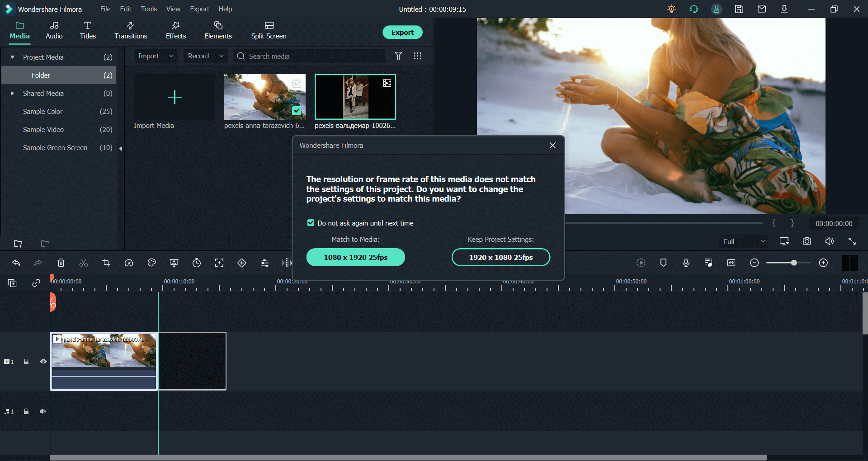This screenshot has height=461, width=868.
Task: Select Sample Video in media tree
Action: [59, 129]
